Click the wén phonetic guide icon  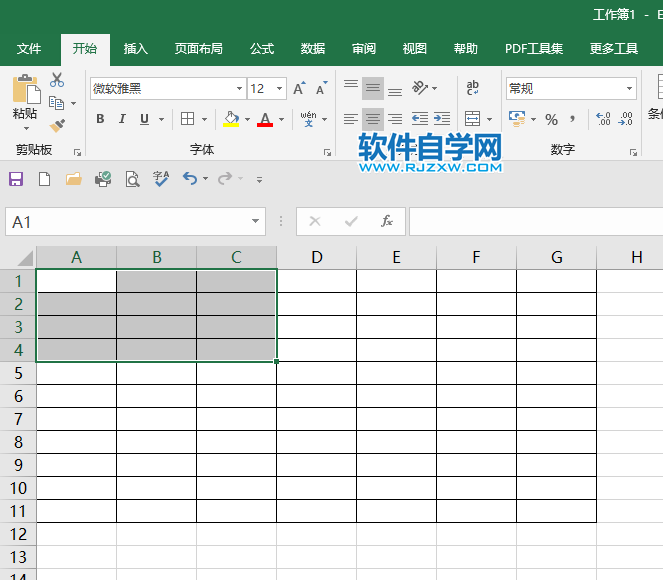pos(309,119)
